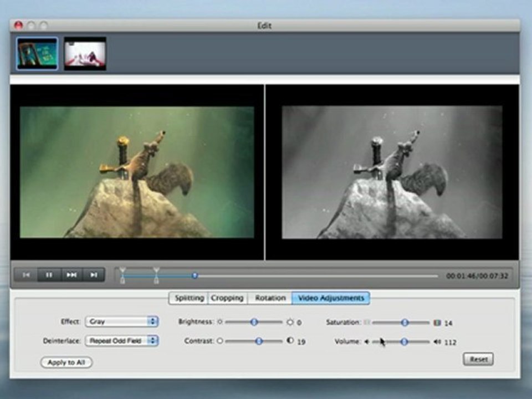Screen dimensions: 532x399
Task: Click the low volume speaker icon
Action: 367,342
